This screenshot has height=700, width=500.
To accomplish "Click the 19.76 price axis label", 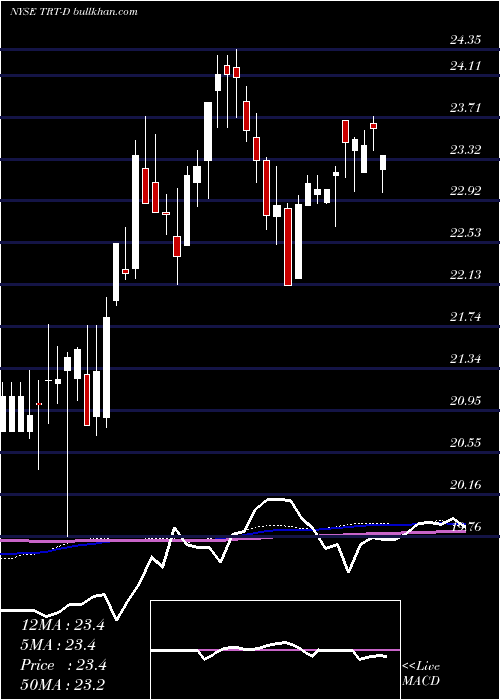I will (465, 526).
